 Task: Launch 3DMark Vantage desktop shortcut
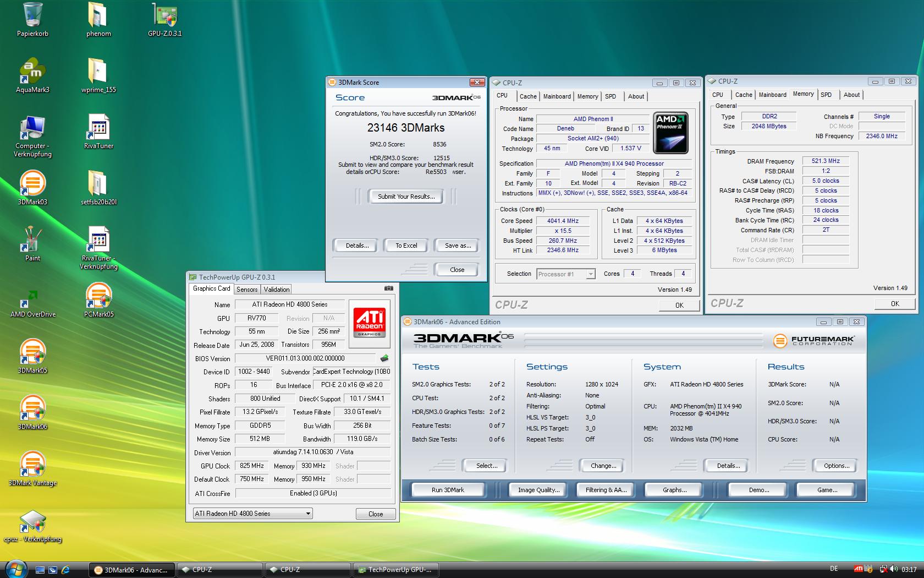32,469
